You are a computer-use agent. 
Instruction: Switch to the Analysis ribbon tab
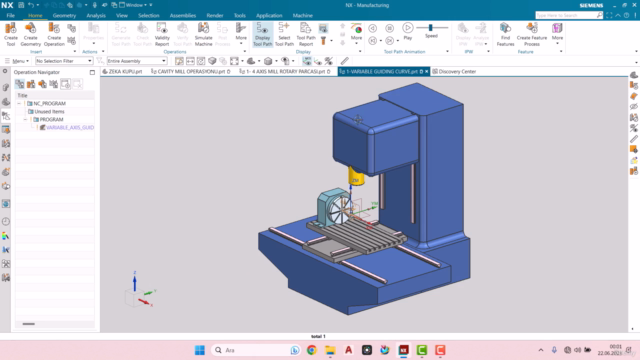click(x=96, y=16)
